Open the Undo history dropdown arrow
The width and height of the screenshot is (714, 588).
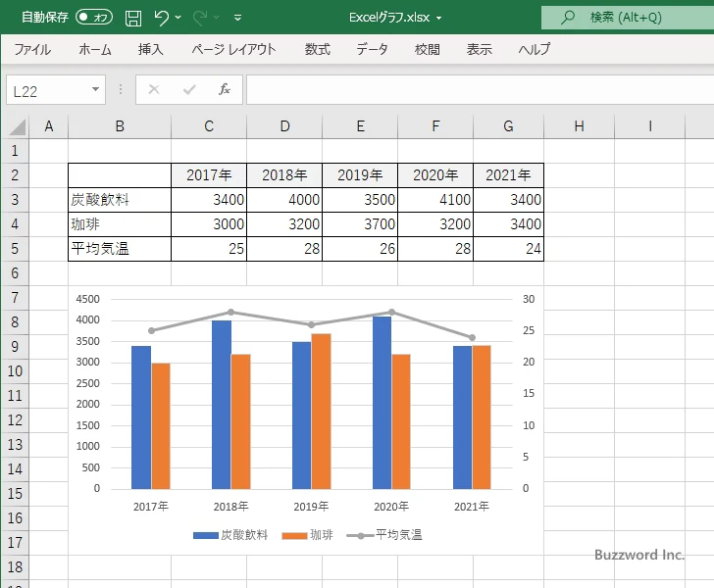pos(178,18)
